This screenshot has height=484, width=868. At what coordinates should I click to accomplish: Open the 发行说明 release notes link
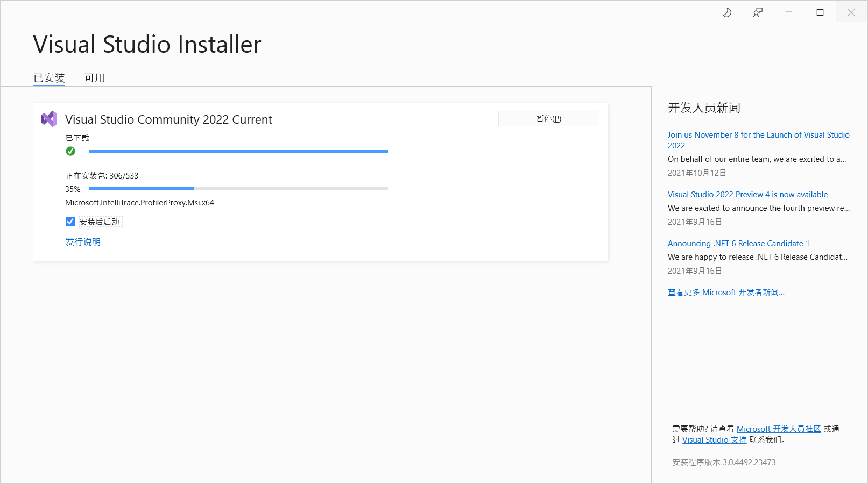tap(83, 242)
